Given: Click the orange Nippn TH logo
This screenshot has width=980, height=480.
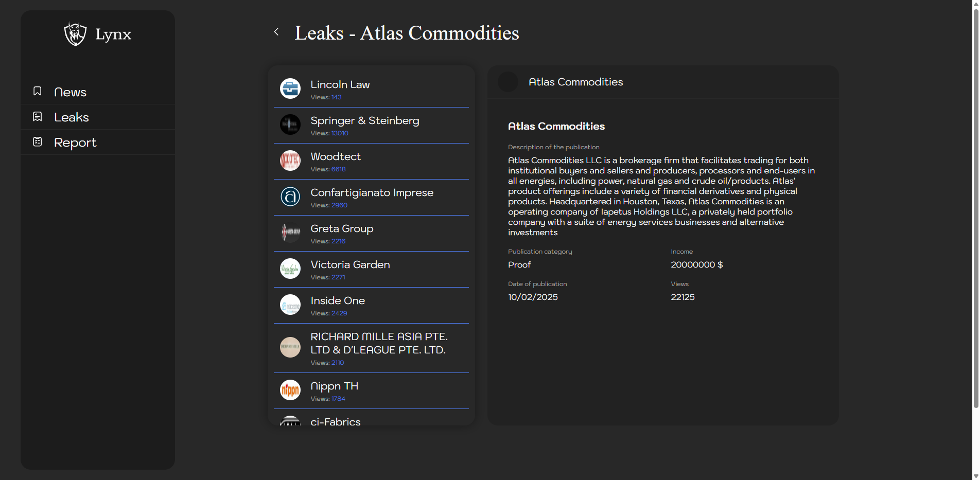Looking at the screenshot, I should 290,390.
